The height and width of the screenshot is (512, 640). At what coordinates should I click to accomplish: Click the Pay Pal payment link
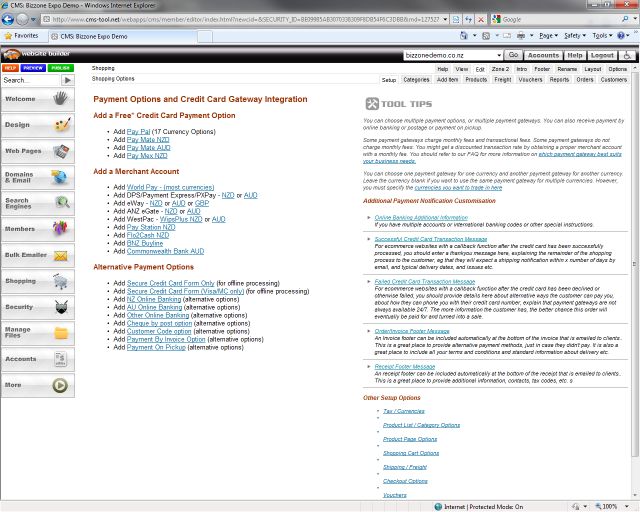(x=139, y=132)
